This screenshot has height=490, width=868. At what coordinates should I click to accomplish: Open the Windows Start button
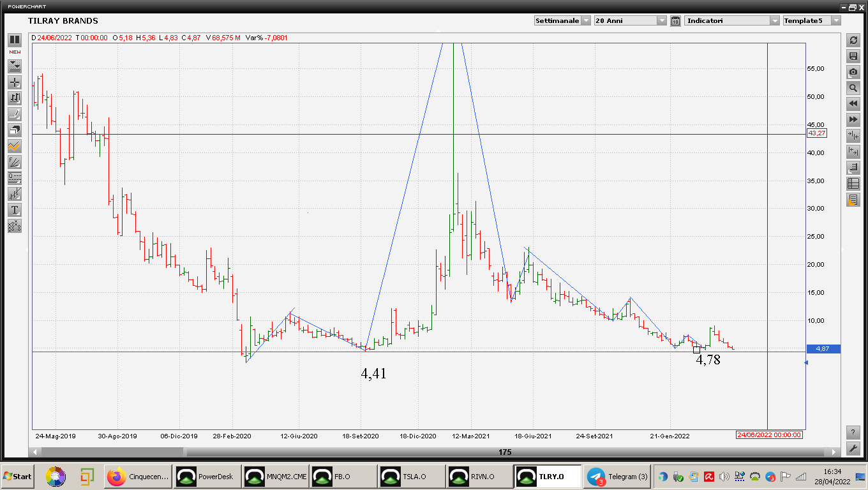[x=18, y=477]
